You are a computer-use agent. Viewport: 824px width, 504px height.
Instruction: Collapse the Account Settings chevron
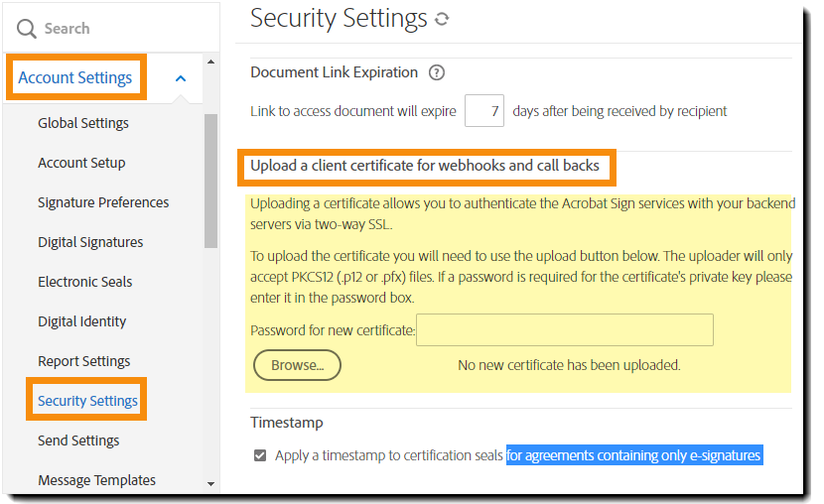[x=180, y=78]
